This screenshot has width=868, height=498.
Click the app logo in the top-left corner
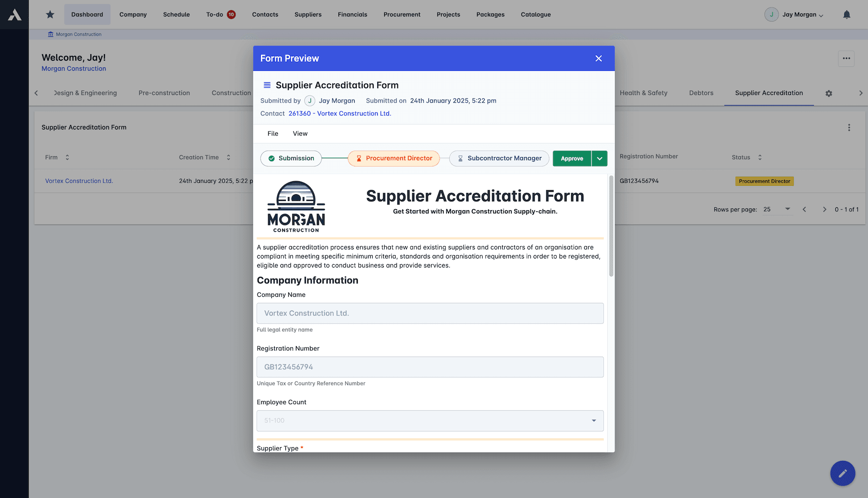[x=14, y=14]
